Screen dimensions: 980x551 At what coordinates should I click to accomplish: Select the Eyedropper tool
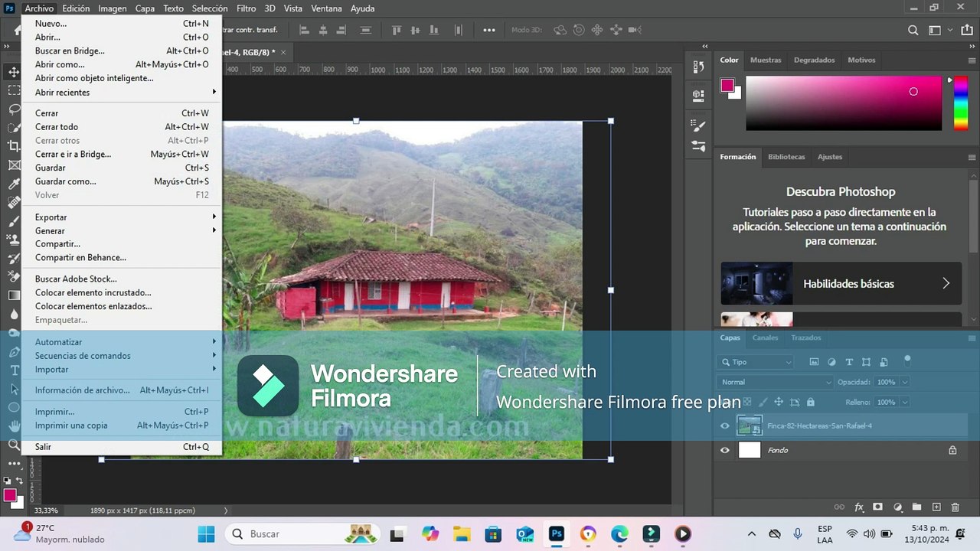tap(14, 184)
